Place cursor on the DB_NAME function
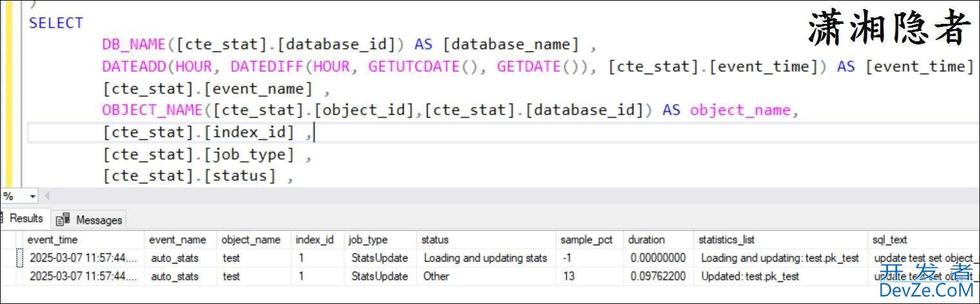This screenshot has height=304, width=980. pyautogui.click(x=134, y=44)
